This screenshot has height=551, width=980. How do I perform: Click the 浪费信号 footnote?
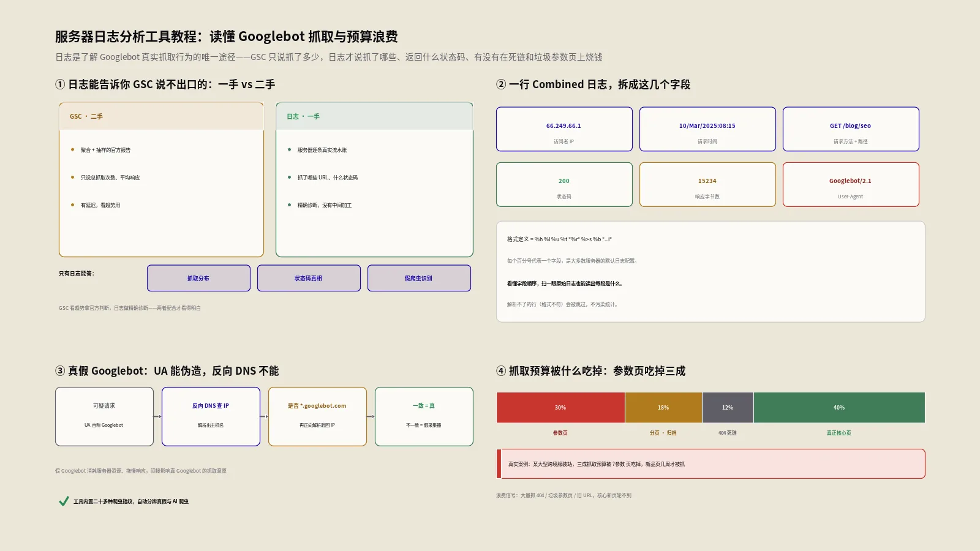563,495
